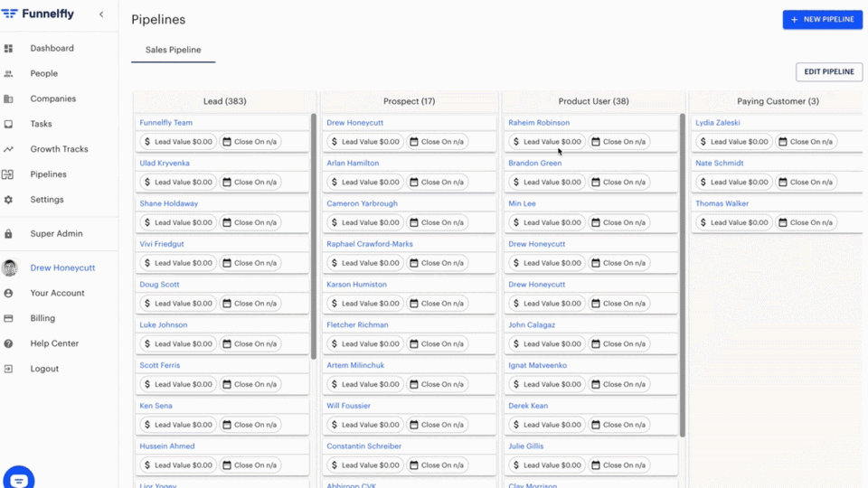
Task: Open Ulad Kryvenka lead card
Action: [x=165, y=164]
